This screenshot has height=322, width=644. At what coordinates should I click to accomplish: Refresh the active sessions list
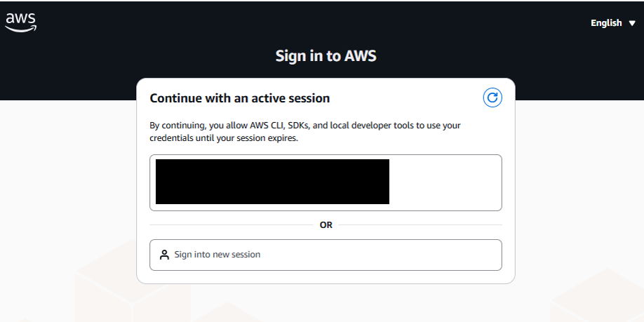492,98
